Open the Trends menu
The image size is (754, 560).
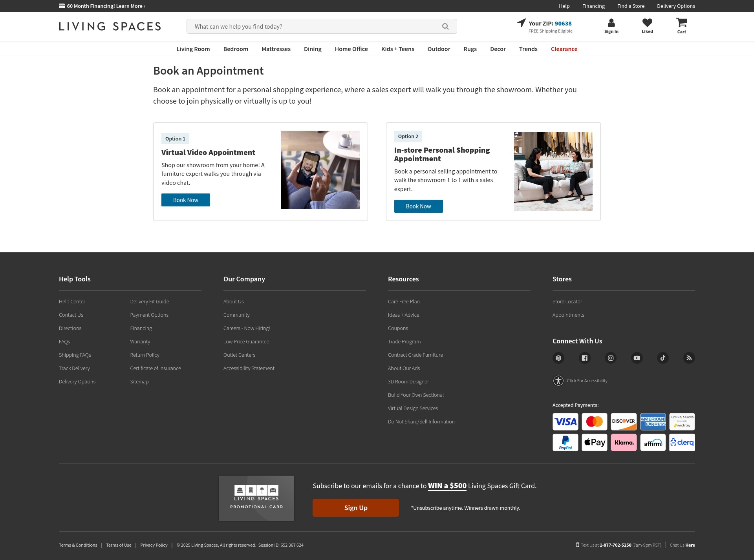pos(528,49)
